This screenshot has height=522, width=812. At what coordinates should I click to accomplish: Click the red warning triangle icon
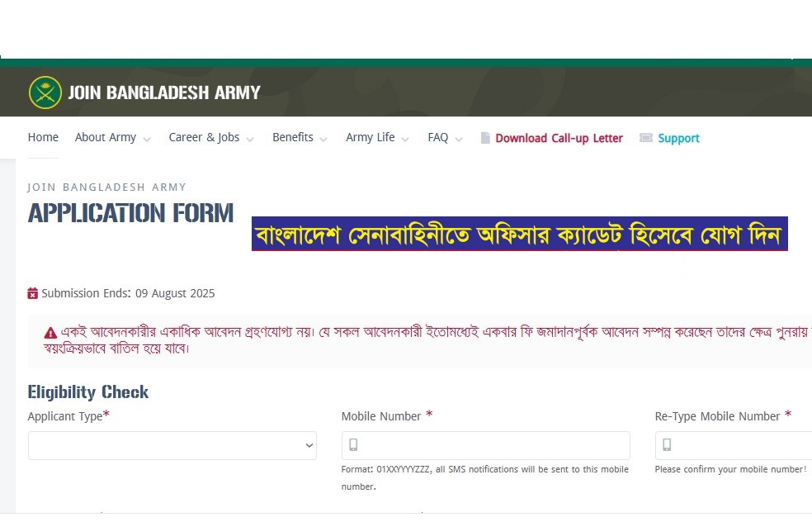[x=50, y=333]
